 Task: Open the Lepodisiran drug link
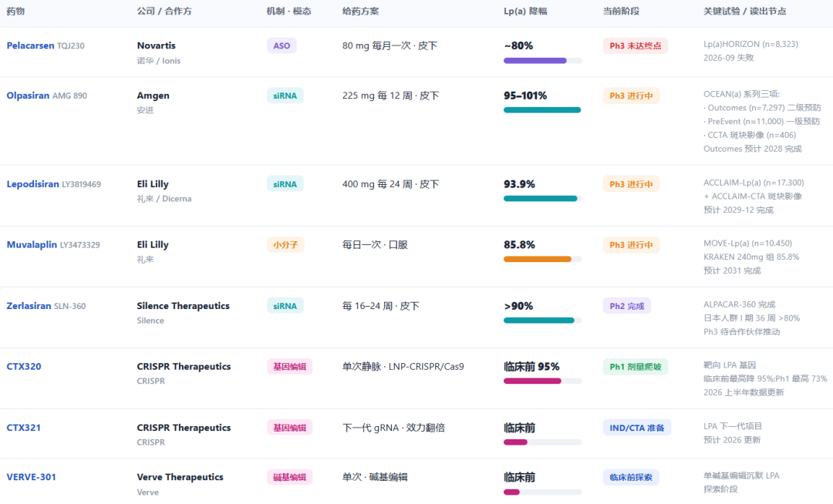[x=32, y=184]
